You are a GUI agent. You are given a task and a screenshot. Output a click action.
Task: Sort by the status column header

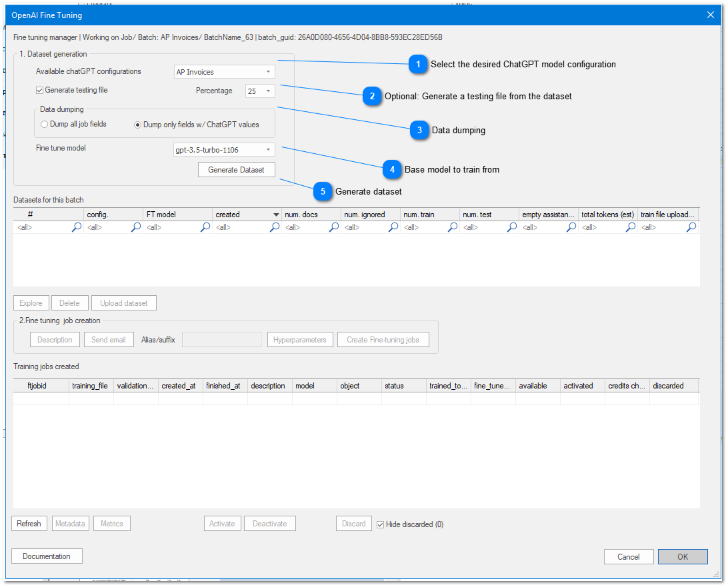pos(403,386)
